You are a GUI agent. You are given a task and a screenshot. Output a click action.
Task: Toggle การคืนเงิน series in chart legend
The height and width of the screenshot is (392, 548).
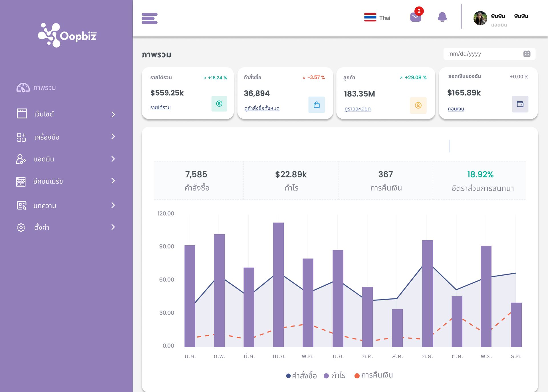click(x=374, y=375)
